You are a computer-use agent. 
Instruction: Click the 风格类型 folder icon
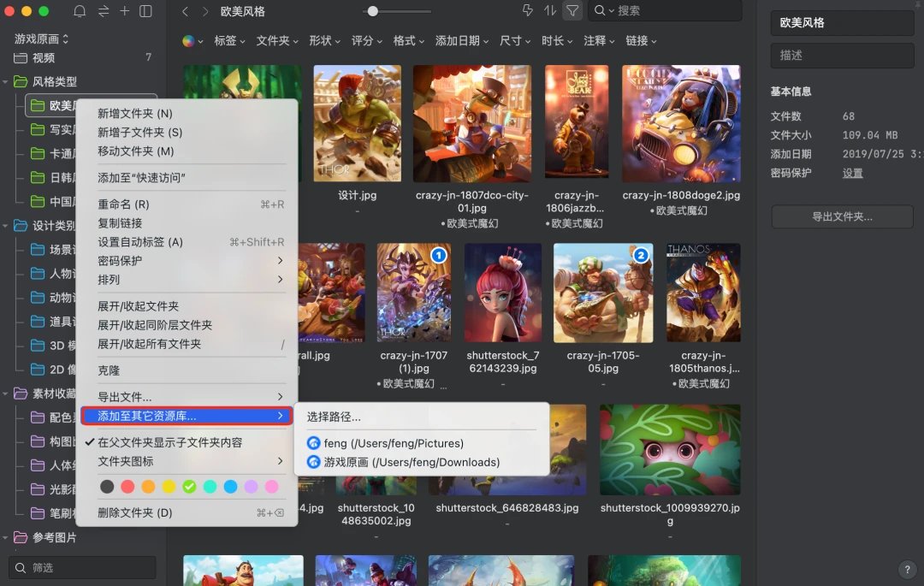21,81
